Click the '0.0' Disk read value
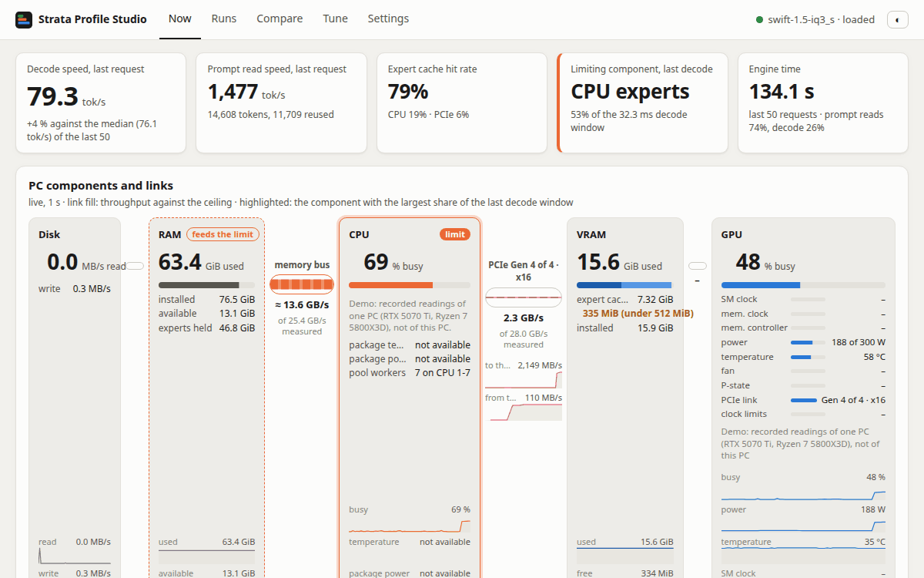 point(62,262)
